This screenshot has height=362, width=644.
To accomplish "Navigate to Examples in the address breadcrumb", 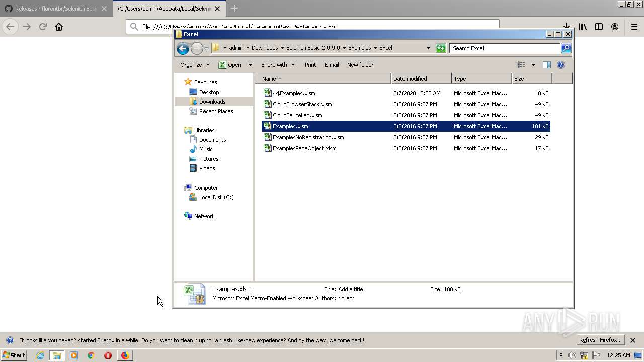I will click(x=360, y=48).
